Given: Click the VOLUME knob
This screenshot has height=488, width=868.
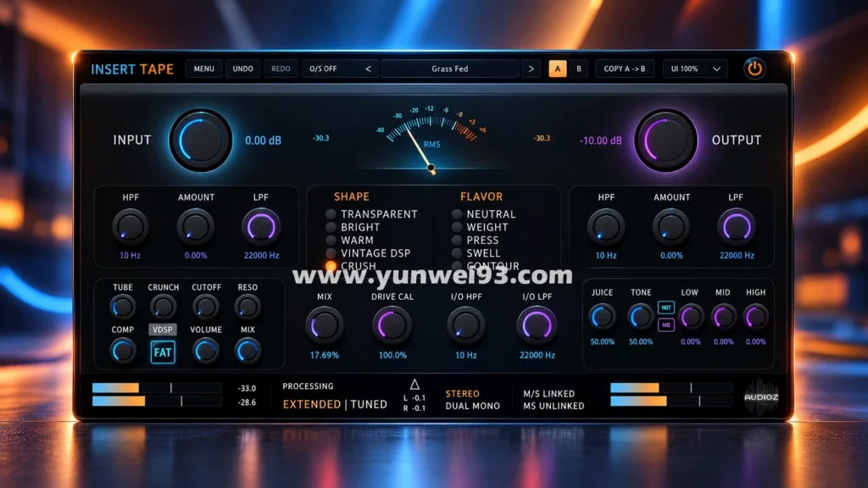Looking at the screenshot, I should coord(205,350).
